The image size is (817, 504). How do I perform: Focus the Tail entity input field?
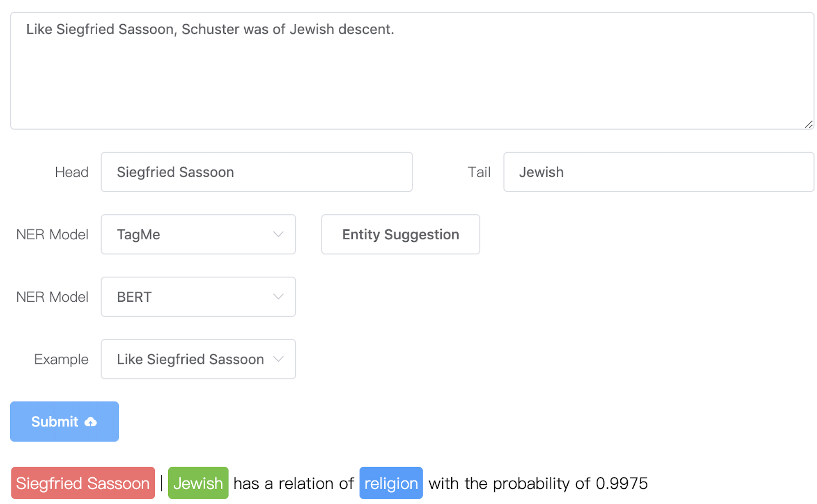659,172
